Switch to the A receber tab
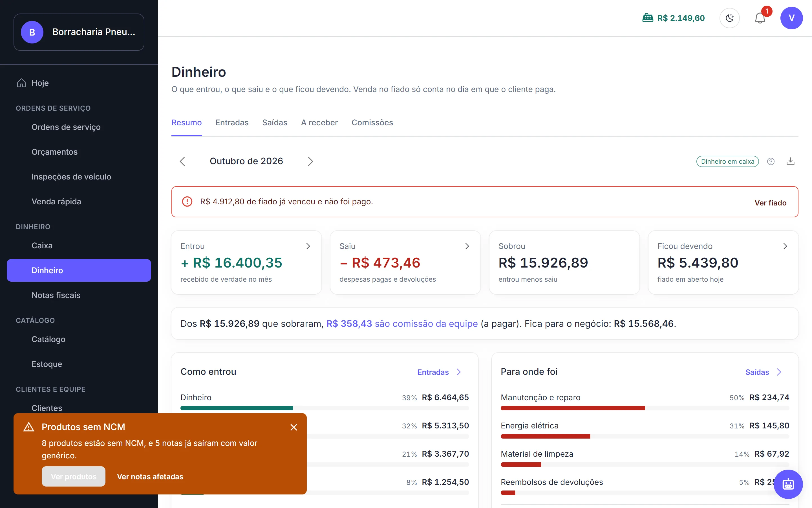Screen dimensions: 812x508 (x=319, y=123)
